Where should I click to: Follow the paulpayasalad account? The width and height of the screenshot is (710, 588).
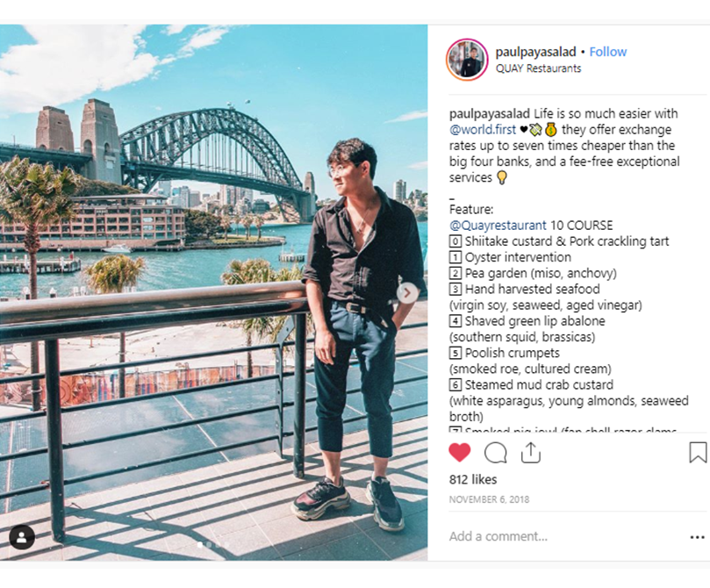point(607,52)
